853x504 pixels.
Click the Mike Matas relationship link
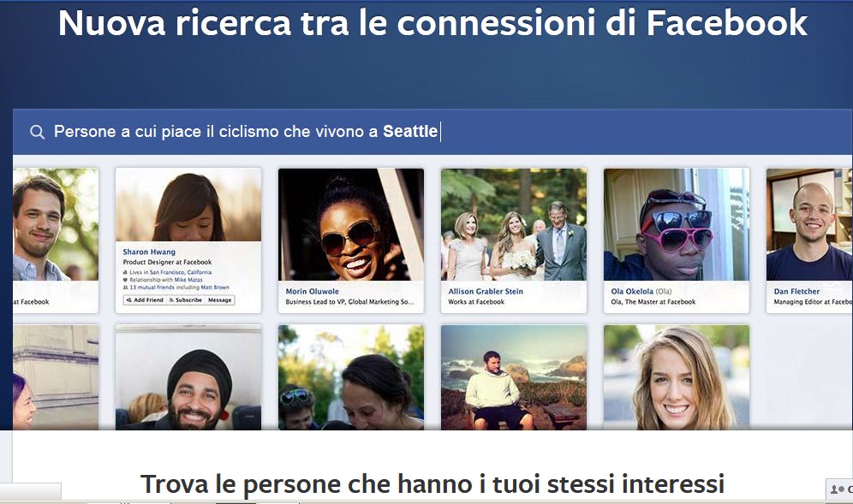pos(188,280)
